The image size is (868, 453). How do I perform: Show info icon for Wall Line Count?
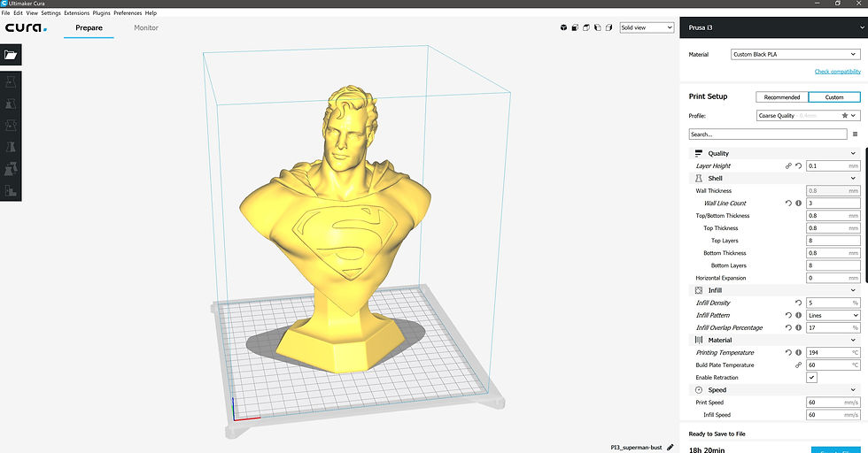pyautogui.click(x=798, y=203)
